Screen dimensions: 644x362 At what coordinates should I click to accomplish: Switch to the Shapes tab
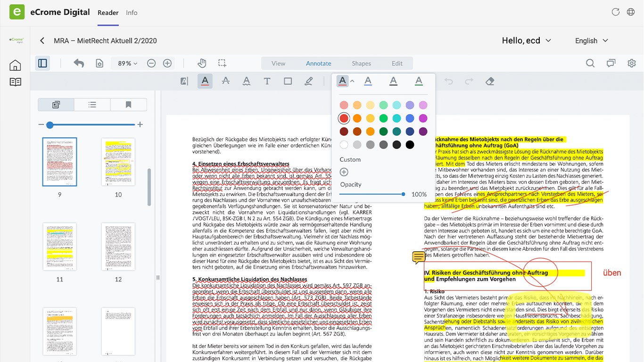pyautogui.click(x=361, y=63)
